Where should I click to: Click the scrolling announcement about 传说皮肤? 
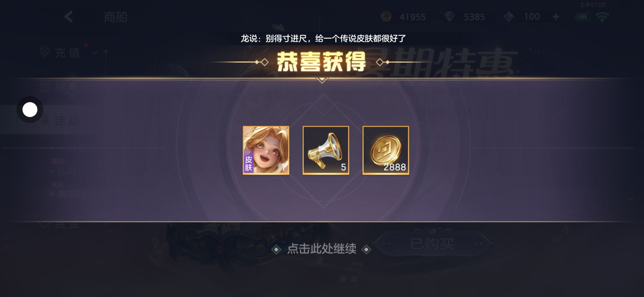click(x=323, y=38)
